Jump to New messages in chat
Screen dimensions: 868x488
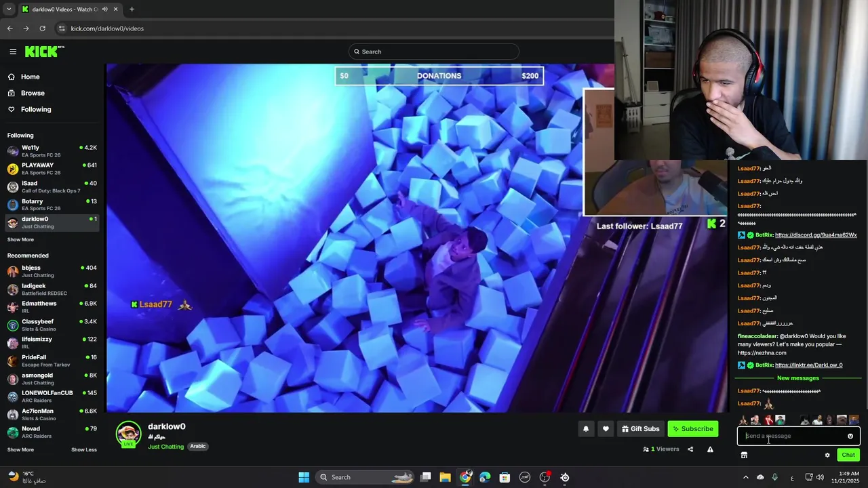click(798, 378)
